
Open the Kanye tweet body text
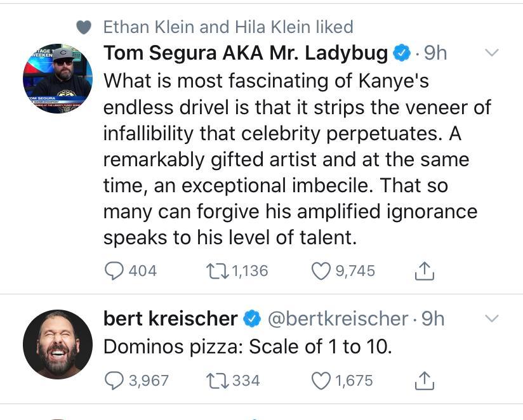(x=292, y=159)
